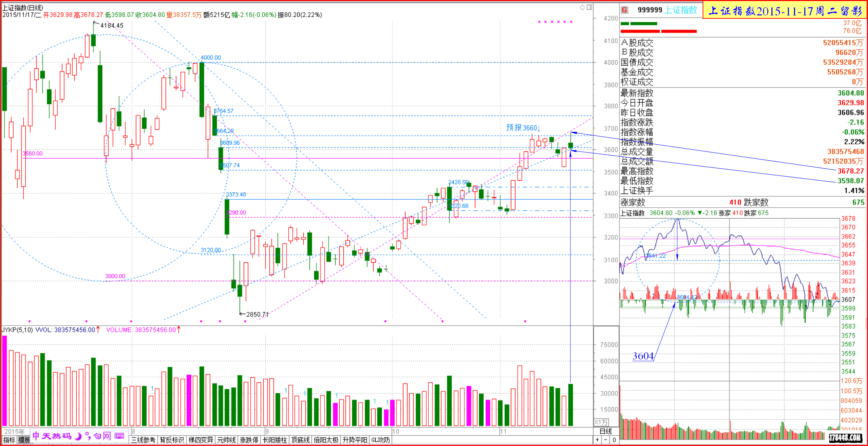The image size is (868, 446).
Task: Click the 昨日收盘 value 3606.96
Action: click(x=851, y=113)
